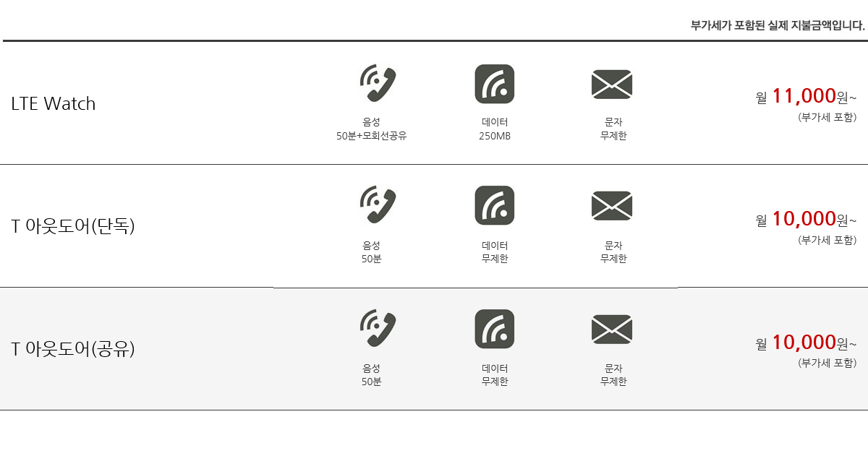
Task: Open the T 아웃도어(공유) plan name
Action: coord(73,349)
